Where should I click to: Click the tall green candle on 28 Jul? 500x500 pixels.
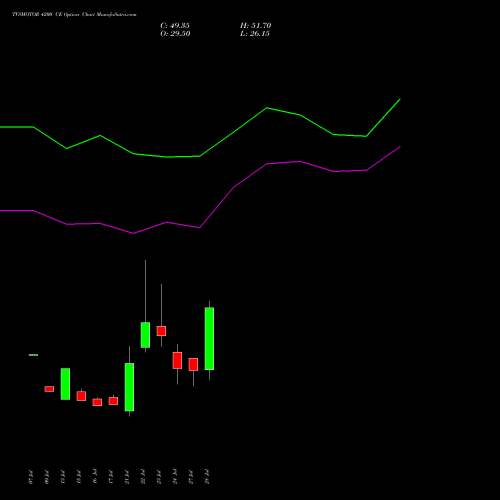(209, 339)
